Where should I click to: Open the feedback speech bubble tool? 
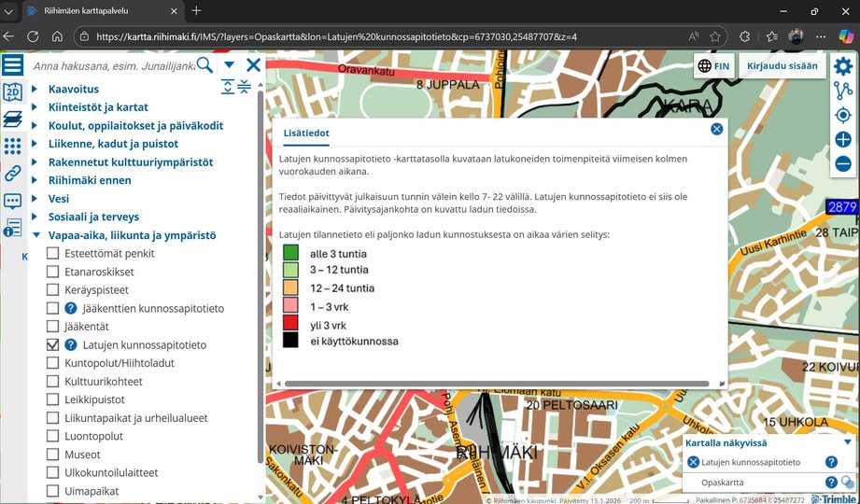(x=12, y=201)
